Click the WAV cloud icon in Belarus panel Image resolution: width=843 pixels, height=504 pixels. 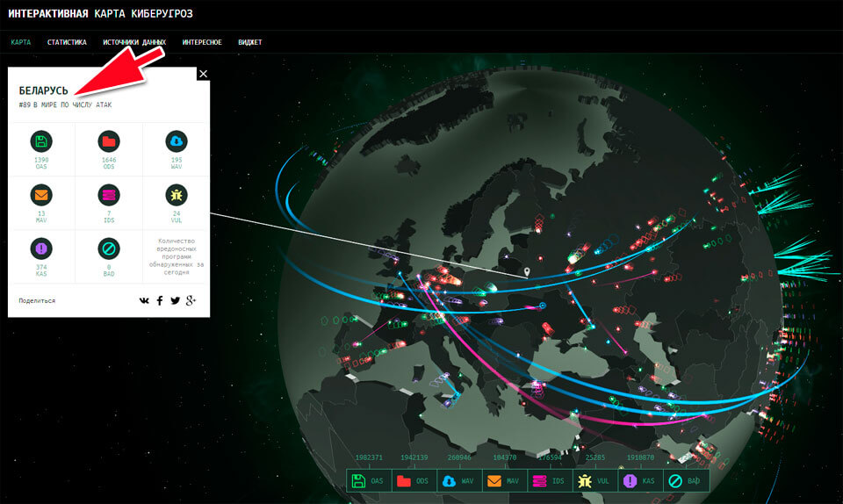pos(177,141)
